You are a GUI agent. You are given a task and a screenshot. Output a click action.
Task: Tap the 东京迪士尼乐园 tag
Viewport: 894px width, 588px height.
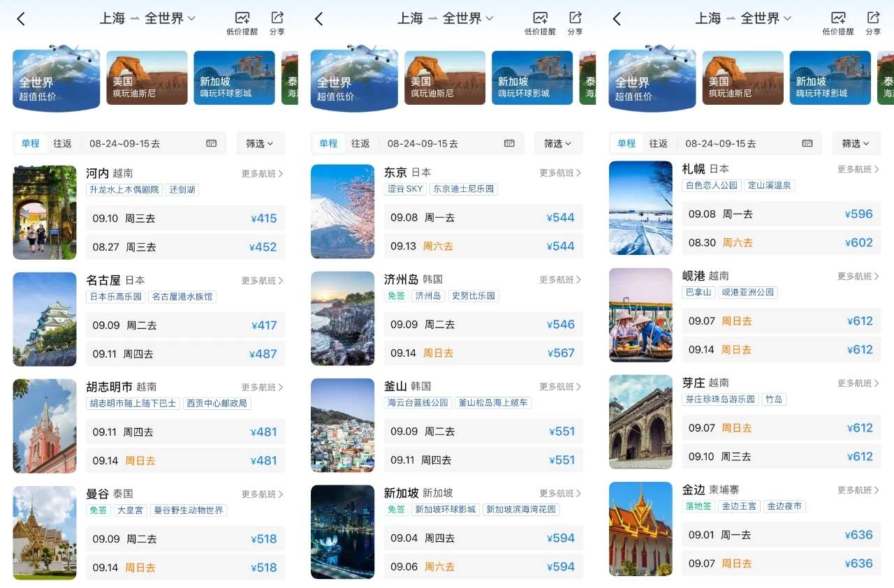(464, 189)
